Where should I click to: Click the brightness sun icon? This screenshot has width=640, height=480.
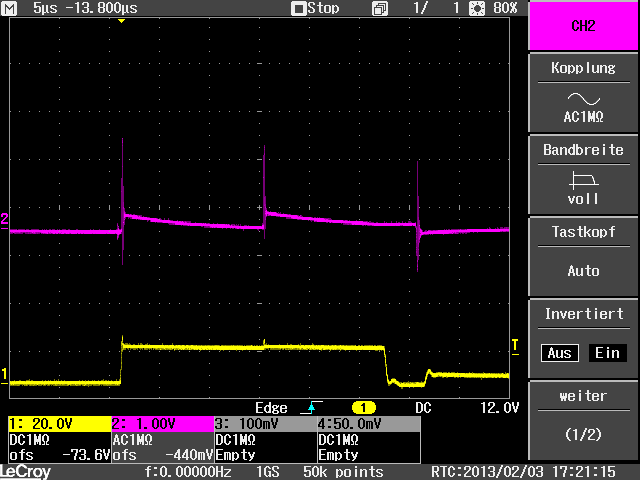tap(476, 8)
